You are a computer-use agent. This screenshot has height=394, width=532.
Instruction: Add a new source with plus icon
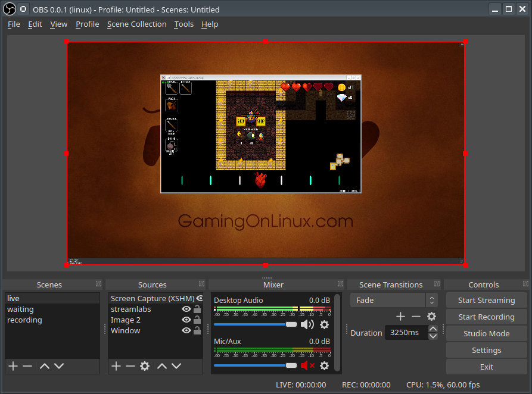(116, 366)
